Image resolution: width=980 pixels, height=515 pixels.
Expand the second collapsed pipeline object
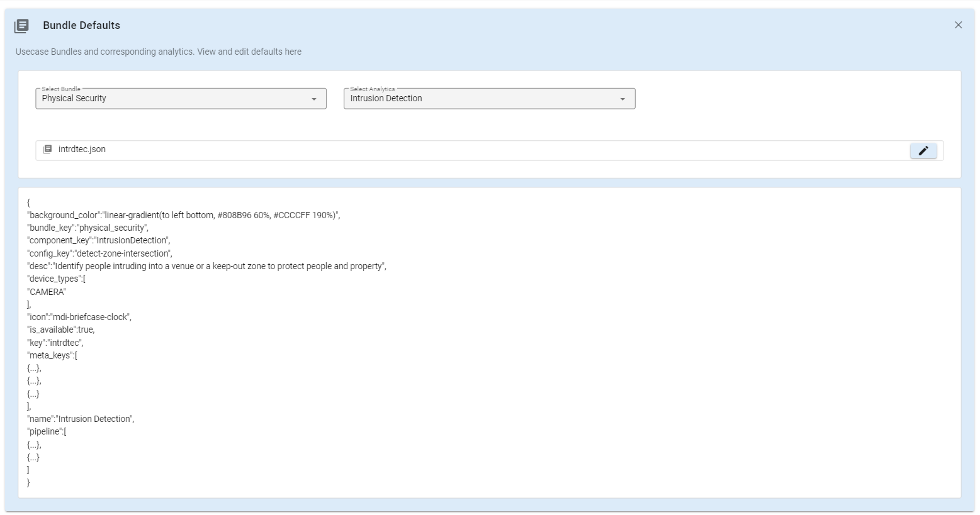(x=33, y=457)
